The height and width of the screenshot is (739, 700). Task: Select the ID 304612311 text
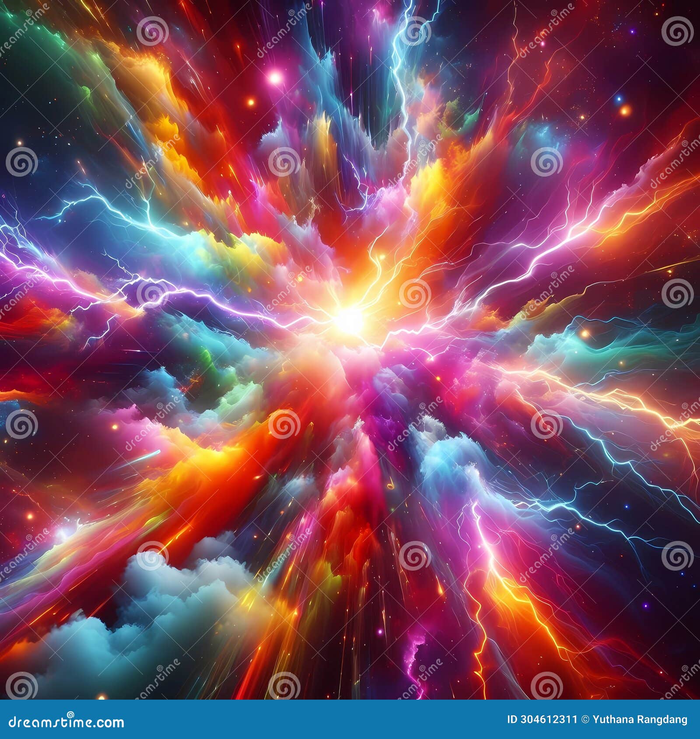click(x=541, y=719)
